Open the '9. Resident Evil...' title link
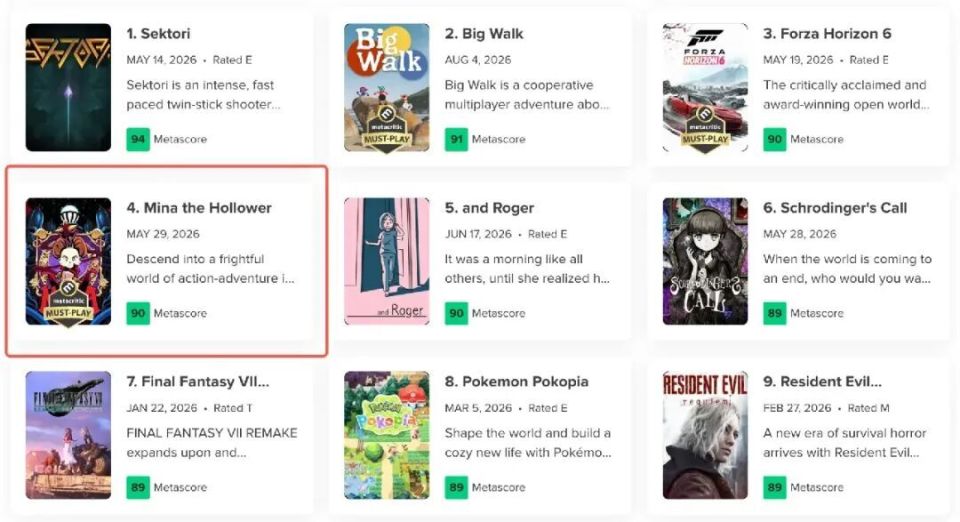The image size is (960, 522). pos(822,381)
